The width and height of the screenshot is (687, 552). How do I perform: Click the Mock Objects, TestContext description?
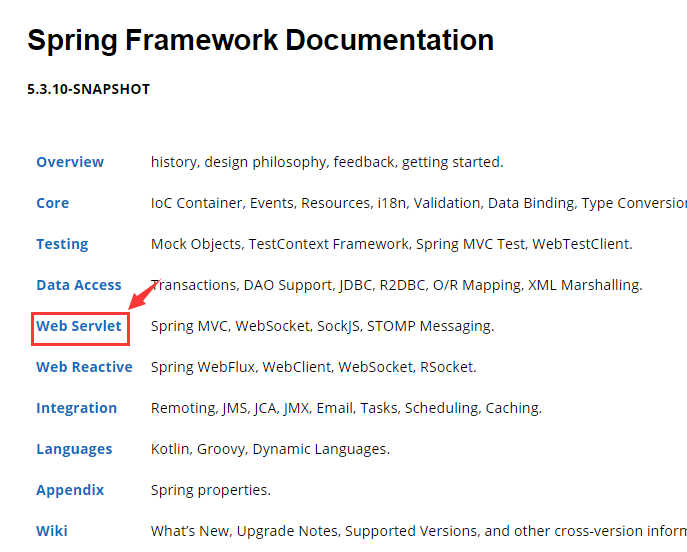tap(392, 244)
